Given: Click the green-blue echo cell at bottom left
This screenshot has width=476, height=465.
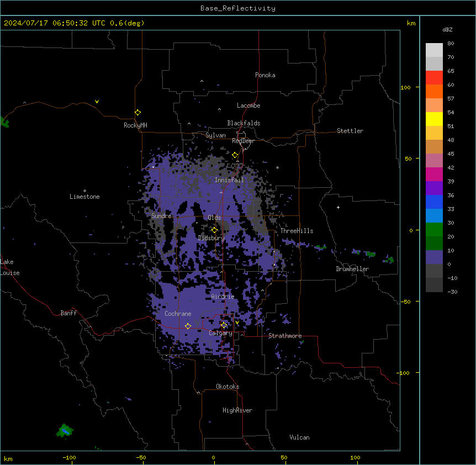Looking at the screenshot, I should pyautogui.click(x=65, y=430).
